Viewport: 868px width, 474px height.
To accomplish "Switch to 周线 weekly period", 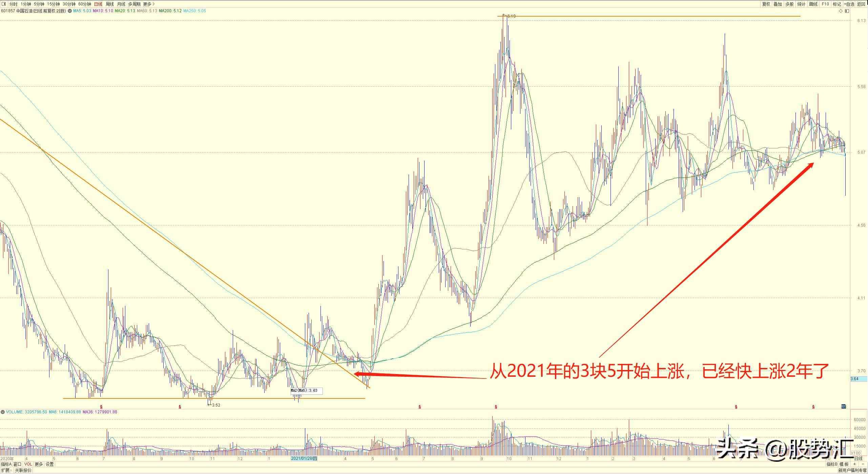I will (x=110, y=4).
